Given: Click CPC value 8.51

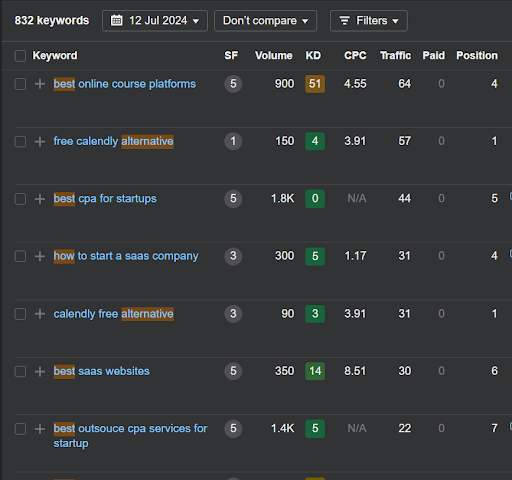Looking at the screenshot, I should click(355, 371).
